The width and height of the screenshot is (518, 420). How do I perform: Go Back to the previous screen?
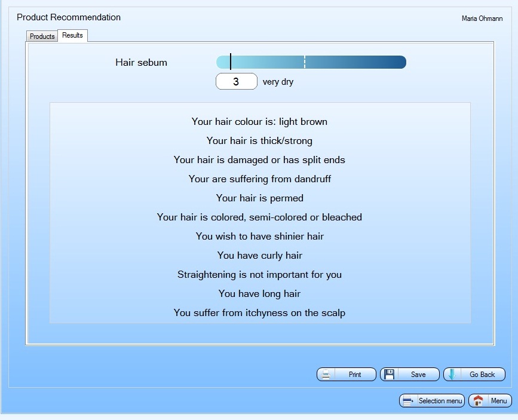coord(474,375)
